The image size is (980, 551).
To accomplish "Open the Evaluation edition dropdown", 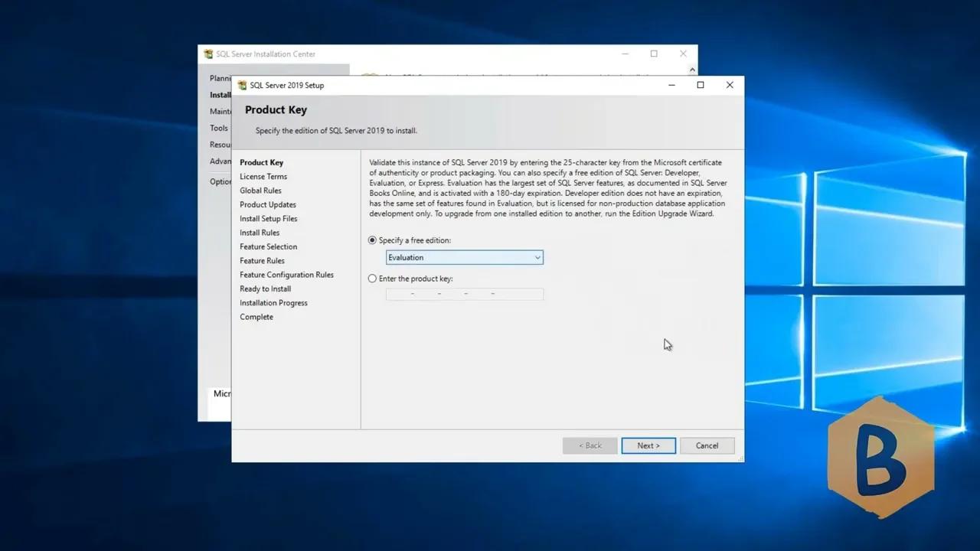I will [x=537, y=257].
